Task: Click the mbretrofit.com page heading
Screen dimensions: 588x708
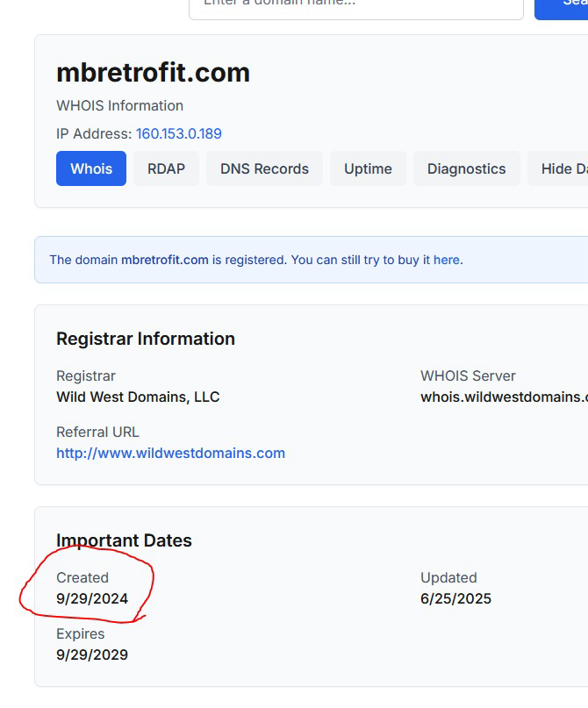Action: point(153,73)
